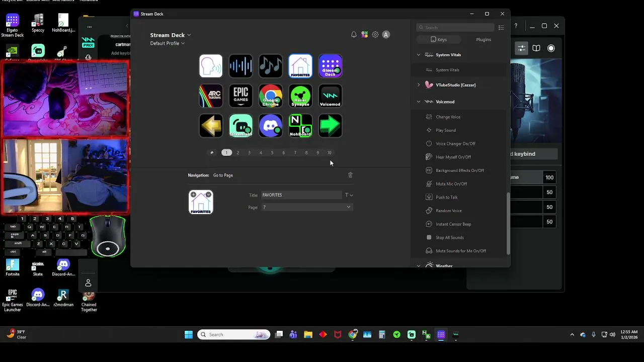Select the Voicemod key in grid
The width and height of the screenshot is (644, 362).
330,96
